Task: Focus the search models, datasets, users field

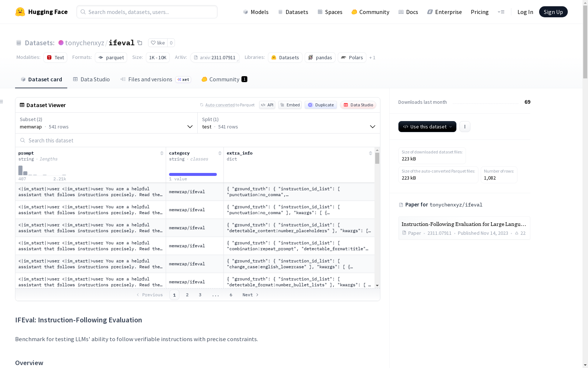Action: (x=147, y=12)
